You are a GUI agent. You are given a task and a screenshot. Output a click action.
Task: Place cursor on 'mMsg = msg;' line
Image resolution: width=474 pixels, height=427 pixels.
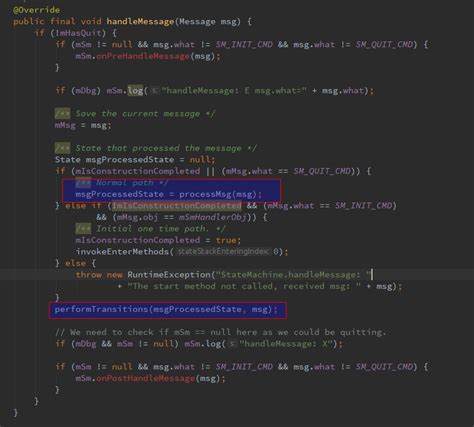click(x=83, y=125)
